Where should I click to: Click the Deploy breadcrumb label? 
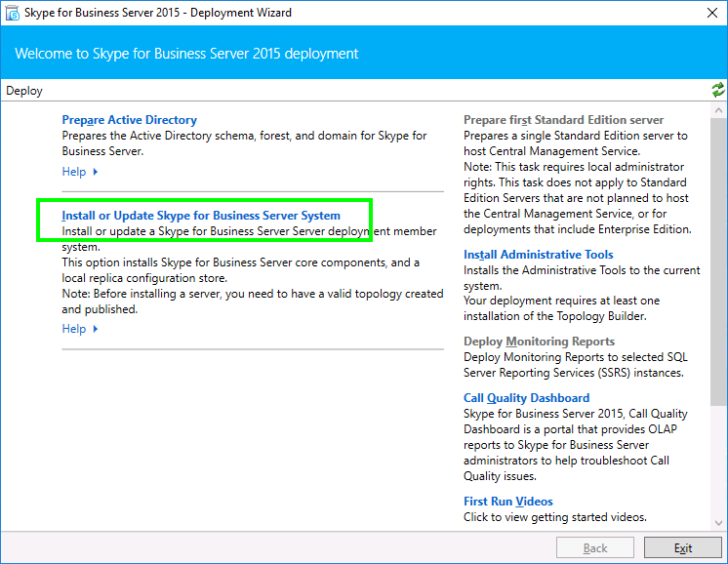click(24, 91)
